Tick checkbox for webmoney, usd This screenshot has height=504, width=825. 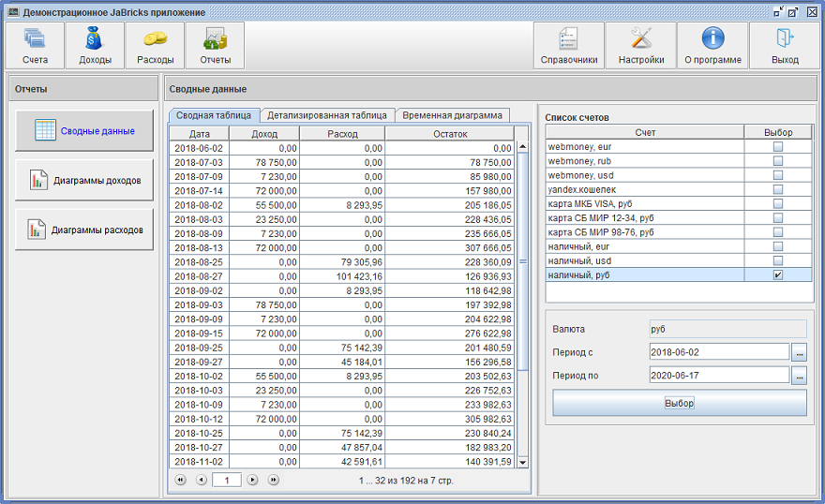pyautogui.click(x=777, y=175)
